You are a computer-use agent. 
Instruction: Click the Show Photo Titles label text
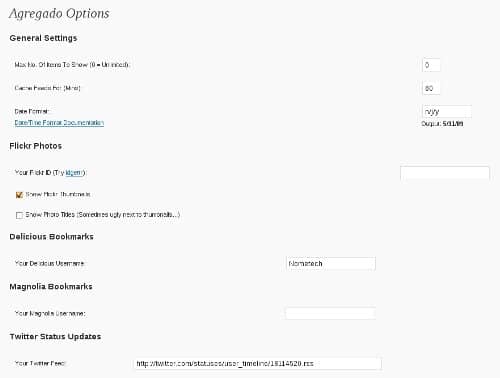pyautogui.click(x=103, y=215)
